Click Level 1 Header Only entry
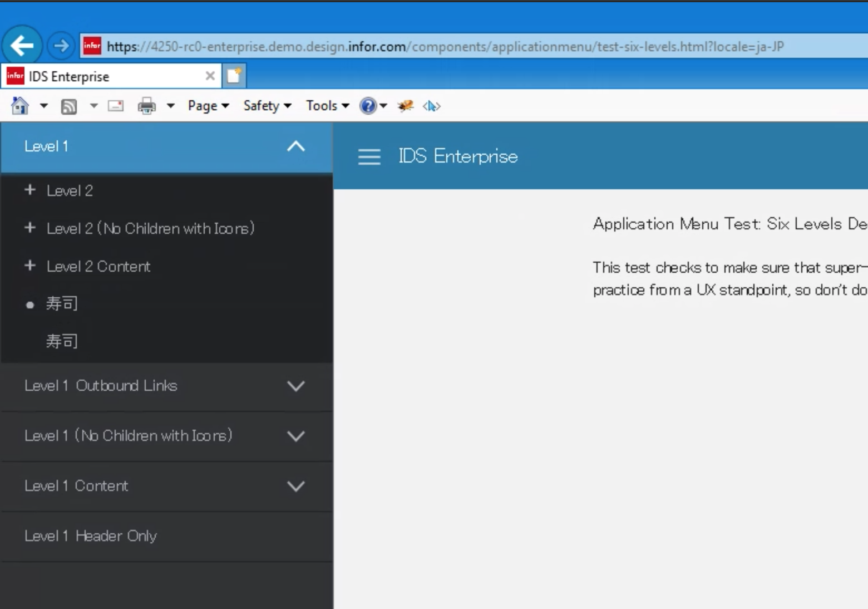The height and width of the screenshot is (609, 868). [90, 536]
